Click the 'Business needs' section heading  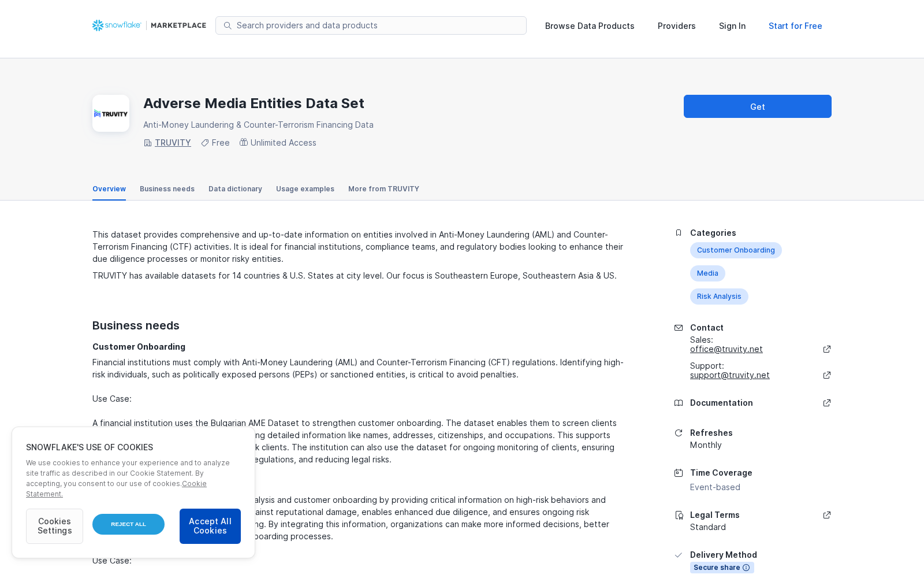click(x=136, y=325)
